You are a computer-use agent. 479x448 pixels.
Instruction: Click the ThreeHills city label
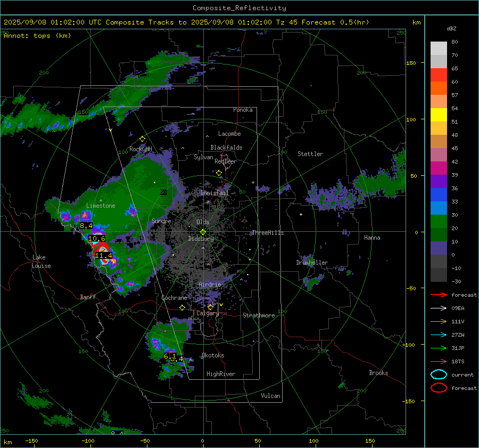(x=268, y=233)
